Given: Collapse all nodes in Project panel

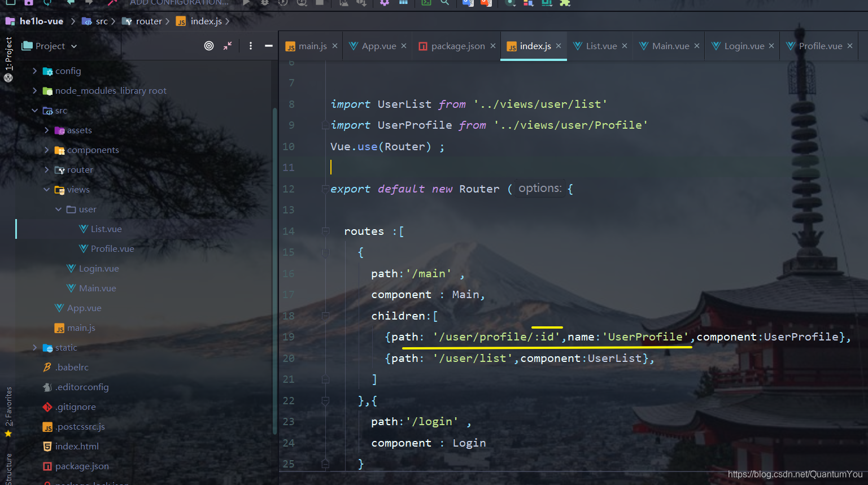Looking at the screenshot, I should coord(228,46).
